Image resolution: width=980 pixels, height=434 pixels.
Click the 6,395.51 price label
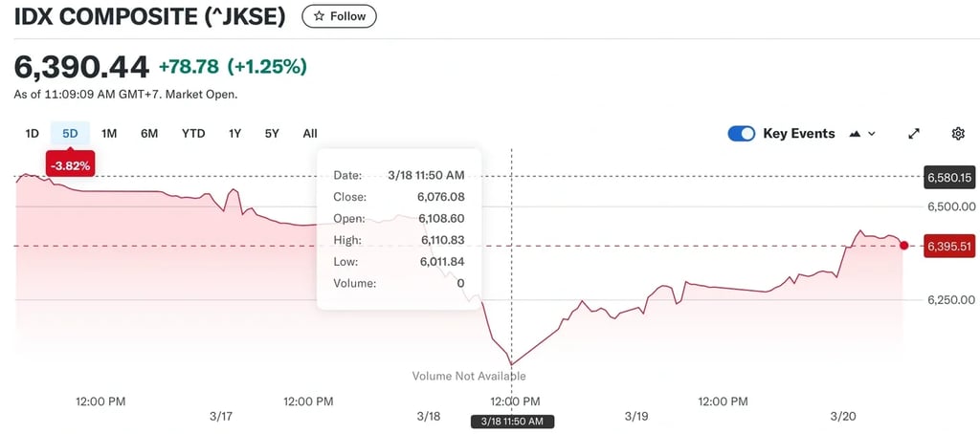[x=948, y=247]
